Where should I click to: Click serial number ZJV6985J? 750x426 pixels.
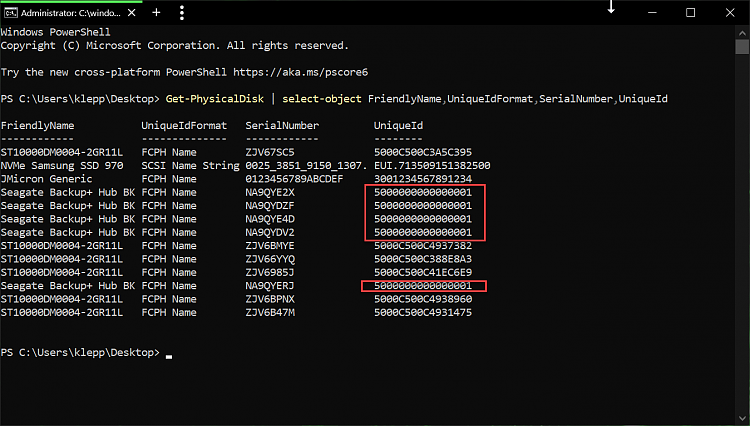point(270,273)
